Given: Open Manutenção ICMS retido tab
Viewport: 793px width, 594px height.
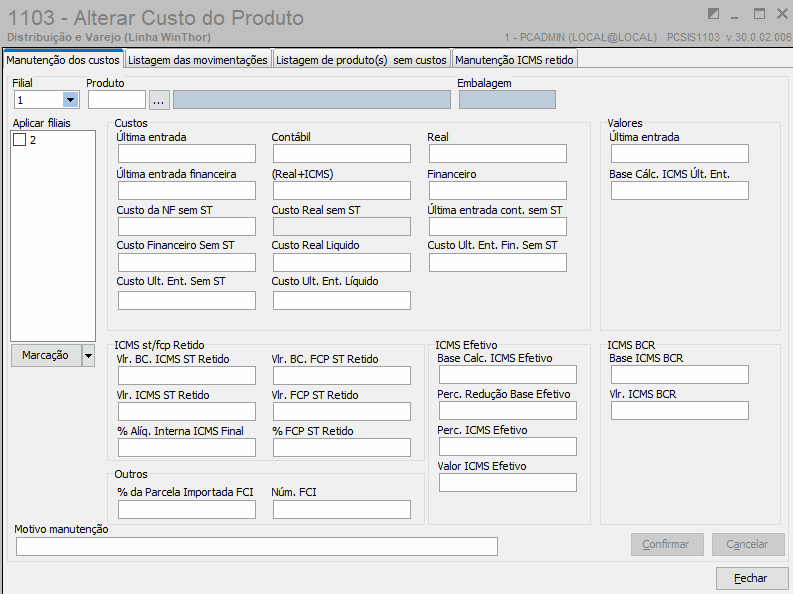Looking at the screenshot, I should pyautogui.click(x=514, y=60).
